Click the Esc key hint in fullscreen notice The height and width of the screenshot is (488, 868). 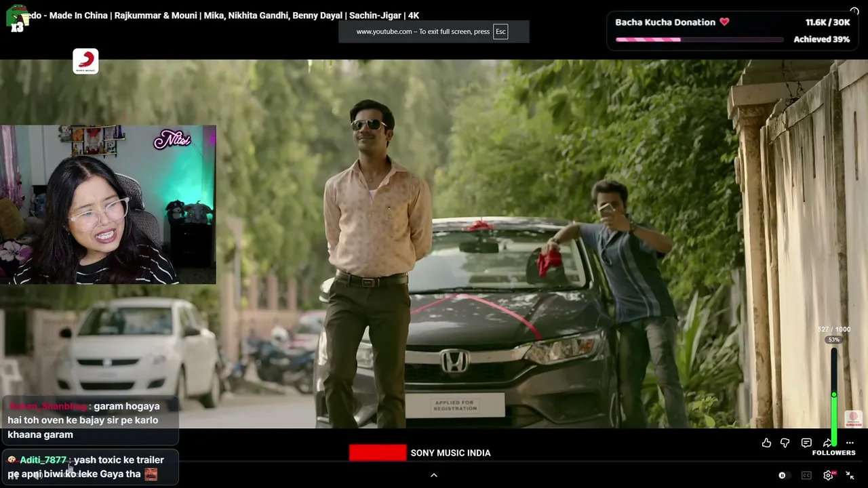pyautogui.click(x=500, y=31)
